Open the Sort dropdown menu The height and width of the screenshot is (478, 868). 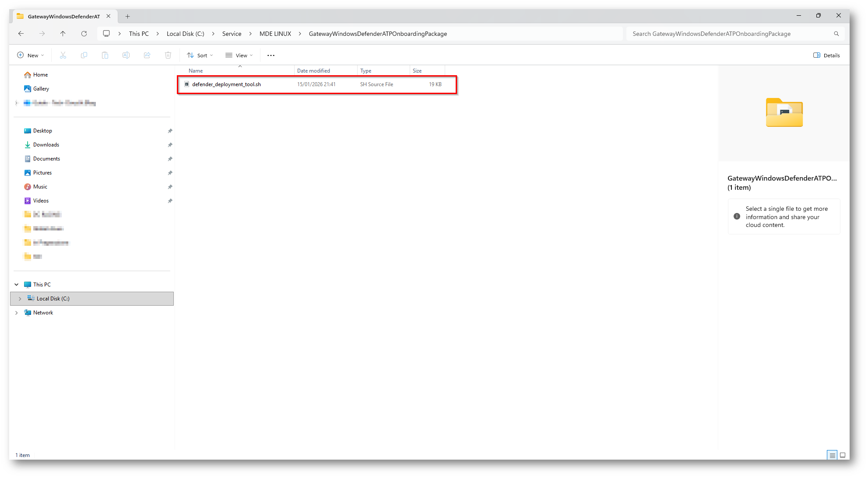tap(200, 55)
